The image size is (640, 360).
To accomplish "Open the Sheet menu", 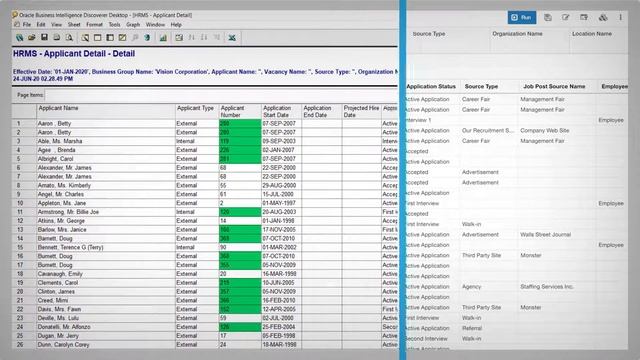I will click(x=74, y=24).
